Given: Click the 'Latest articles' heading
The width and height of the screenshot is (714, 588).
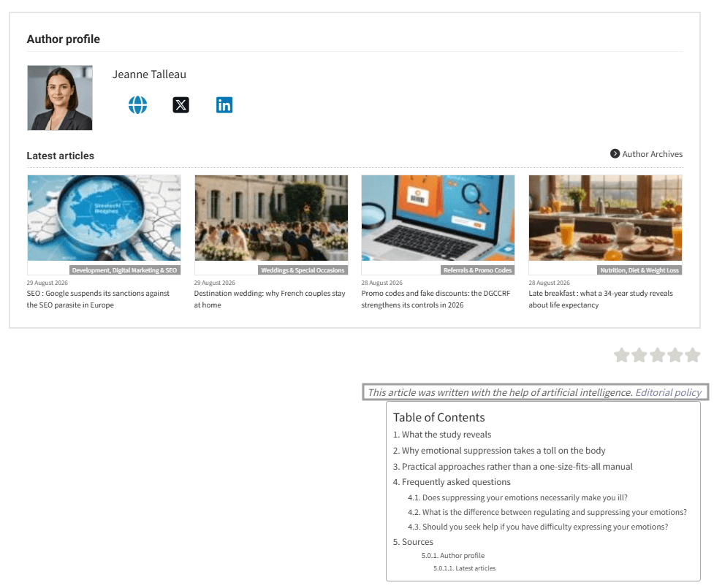Looking at the screenshot, I should (x=61, y=156).
